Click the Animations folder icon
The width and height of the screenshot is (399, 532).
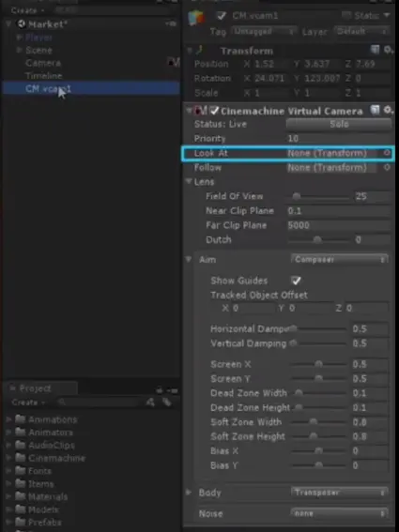(x=21, y=419)
